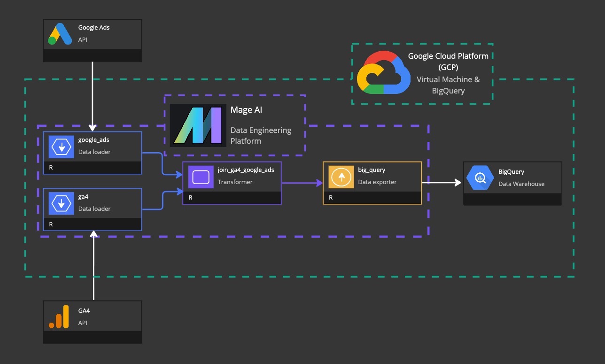Click the Data loader label under ga4
Image resolution: width=605 pixels, height=364 pixels.
[94, 209]
